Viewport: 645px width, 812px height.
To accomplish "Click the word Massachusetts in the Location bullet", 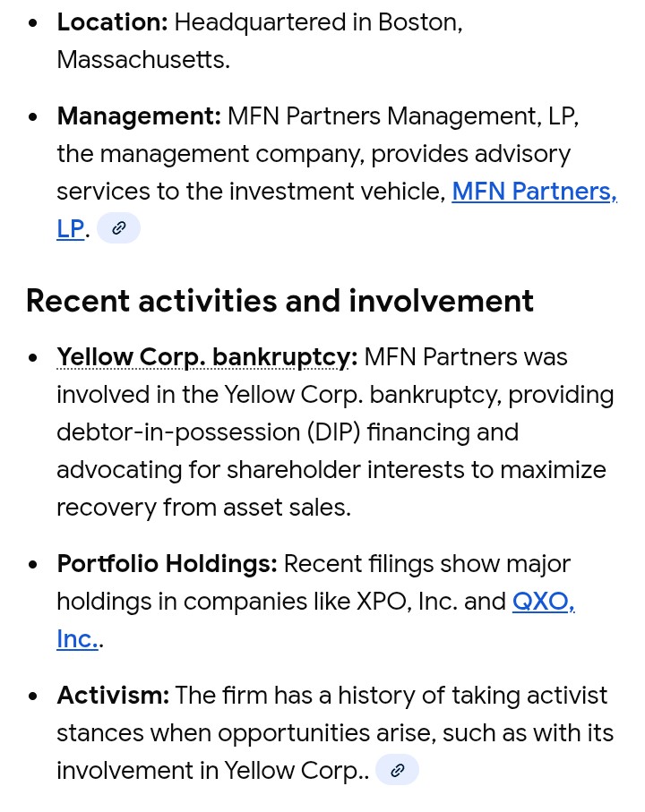I will [x=142, y=60].
